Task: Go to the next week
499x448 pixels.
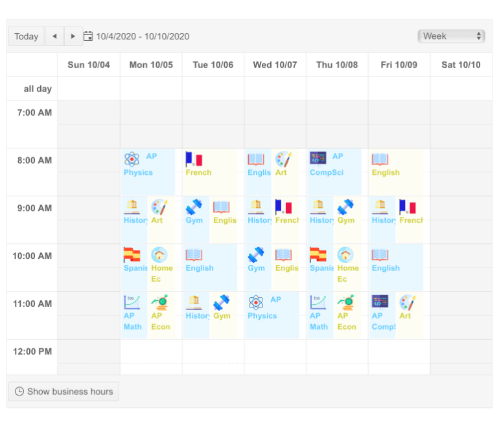Action: point(73,36)
